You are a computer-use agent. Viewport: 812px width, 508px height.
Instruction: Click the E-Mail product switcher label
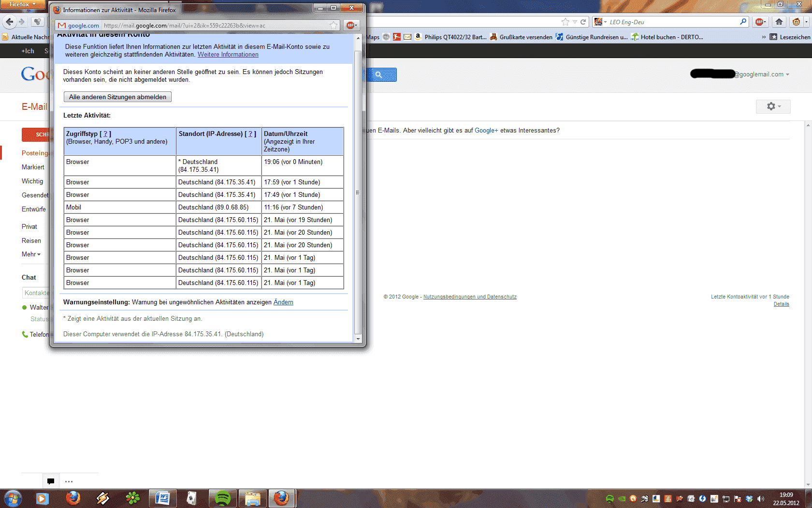[x=34, y=107]
